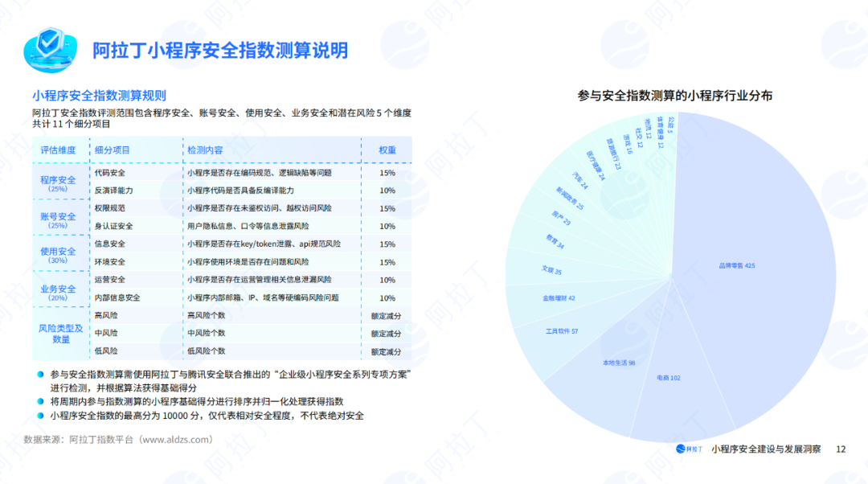Click the 教育 34 pie slice label

(x=555, y=241)
